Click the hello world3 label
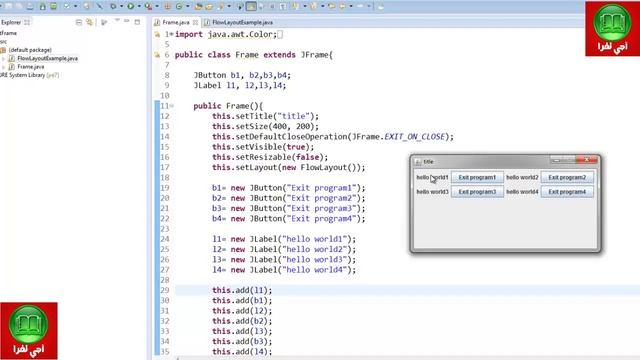Viewport: 640px width, 360px height. (432, 192)
